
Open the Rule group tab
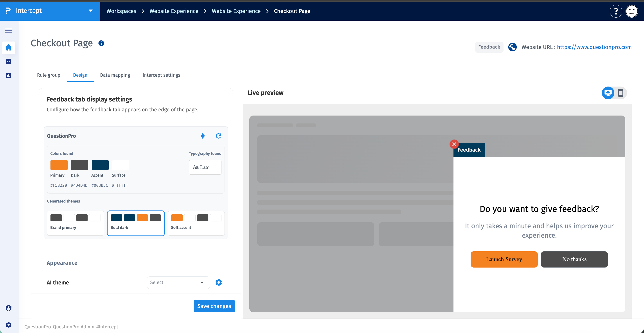[x=49, y=75]
